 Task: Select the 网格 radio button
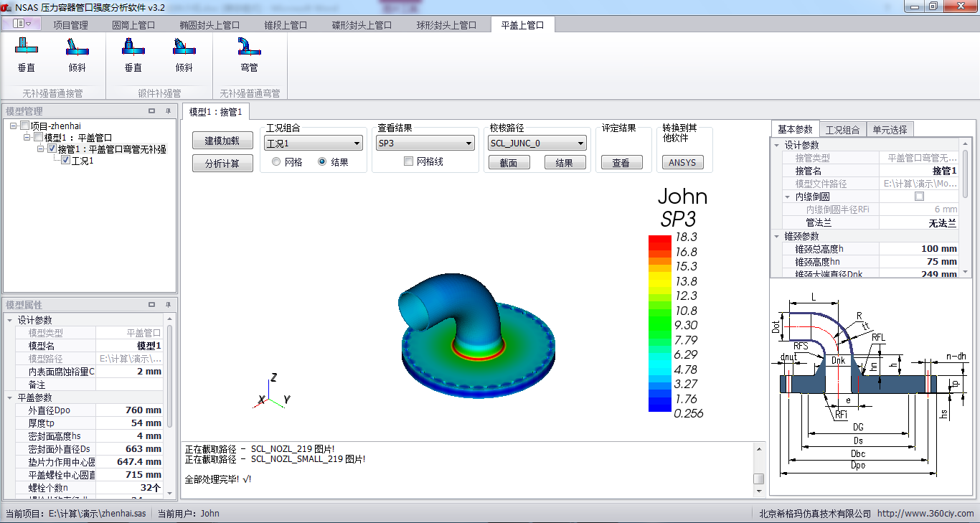point(276,162)
